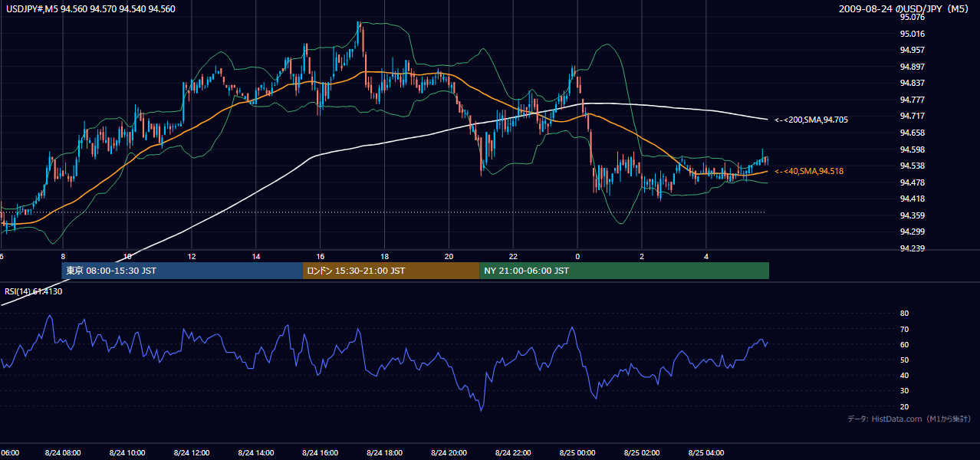Click hour tick 18 on the upper chart
This screenshot has height=460, width=980.
(x=385, y=257)
